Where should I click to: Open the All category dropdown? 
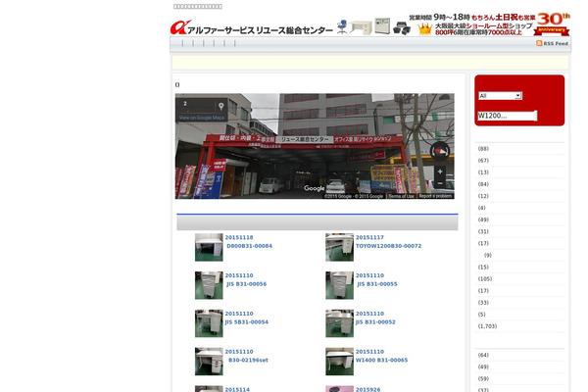click(x=500, y=96)
